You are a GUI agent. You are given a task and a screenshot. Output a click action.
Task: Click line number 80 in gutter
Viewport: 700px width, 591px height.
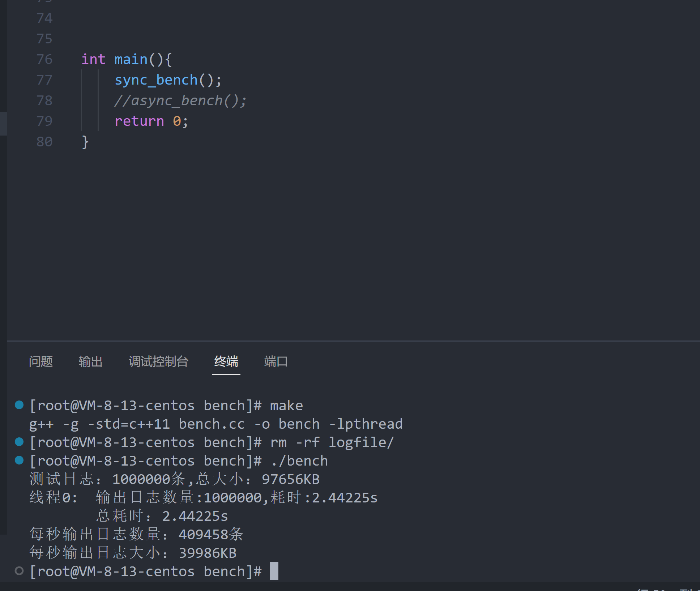(44, 142)
